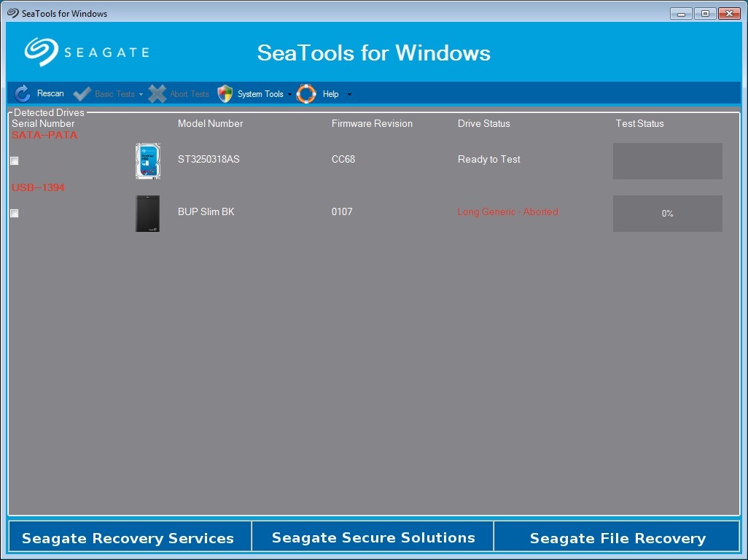The image size is (748, 560).
Task: Maximize the SeaTools window
Action: (x=705, y=14)
